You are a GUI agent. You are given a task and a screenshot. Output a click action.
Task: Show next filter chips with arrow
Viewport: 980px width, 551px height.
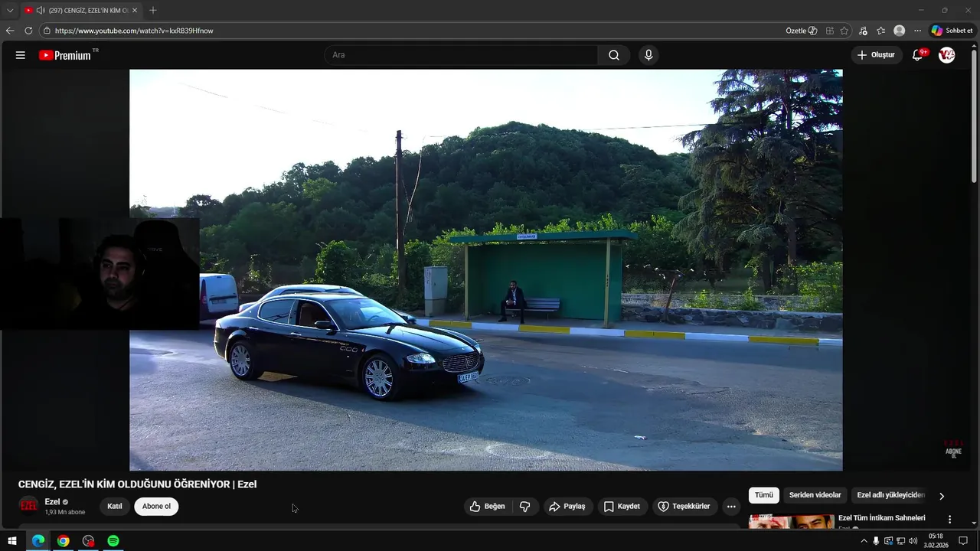point(942,496)
